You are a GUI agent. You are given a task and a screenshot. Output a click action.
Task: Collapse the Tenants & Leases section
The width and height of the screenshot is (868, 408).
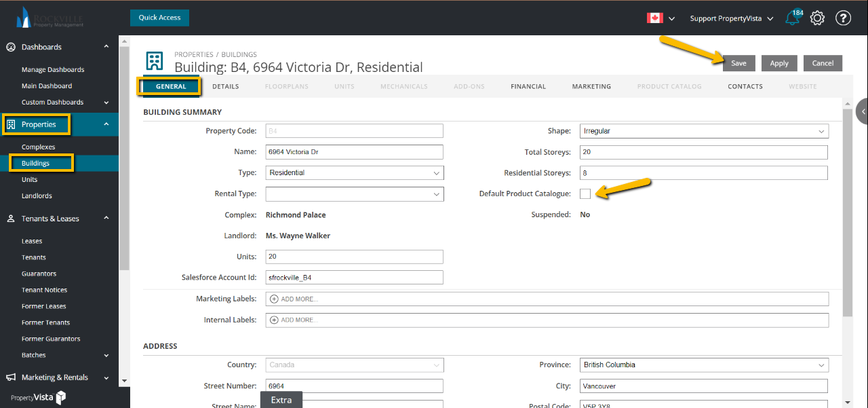point(106,219)
